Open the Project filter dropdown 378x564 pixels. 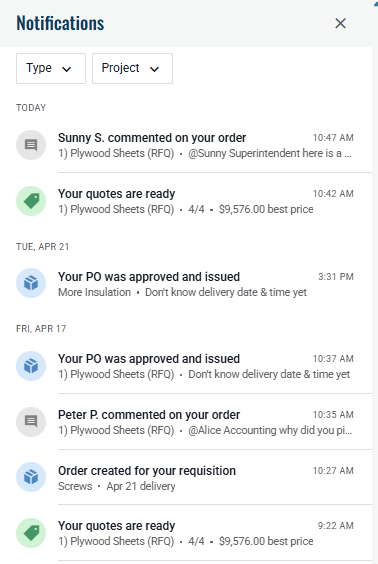coord(132,68)
